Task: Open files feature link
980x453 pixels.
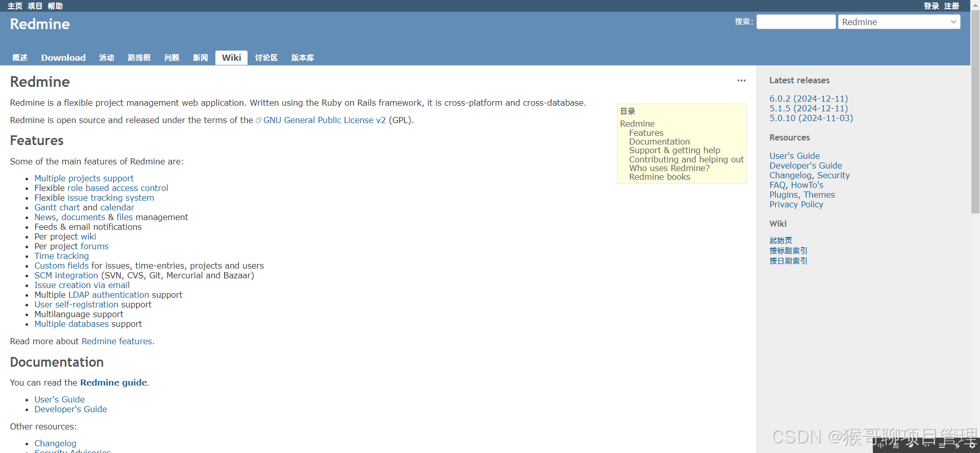Action: pos(125,217)
